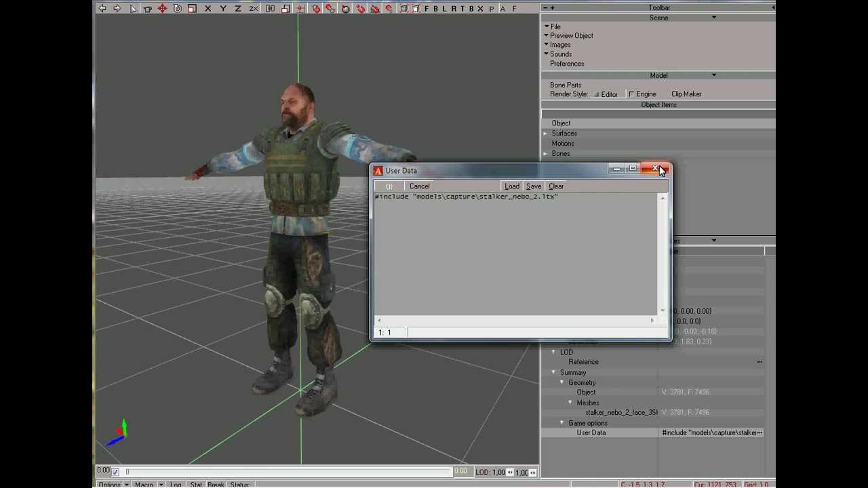Screen dimensions: 868x488
Task: Open Clip Maker
Action: tap(686, 94)
